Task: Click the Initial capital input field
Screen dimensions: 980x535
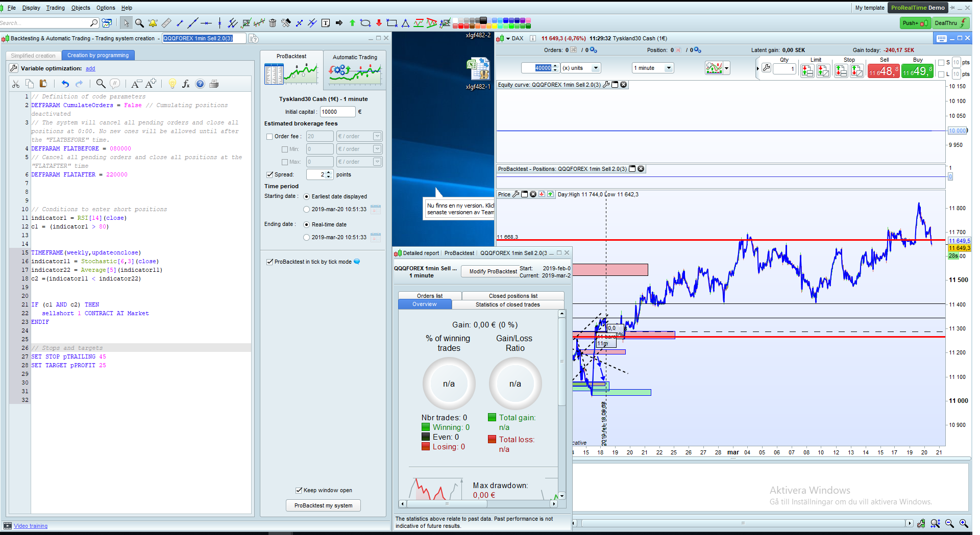Action: (x=337, y=112)
